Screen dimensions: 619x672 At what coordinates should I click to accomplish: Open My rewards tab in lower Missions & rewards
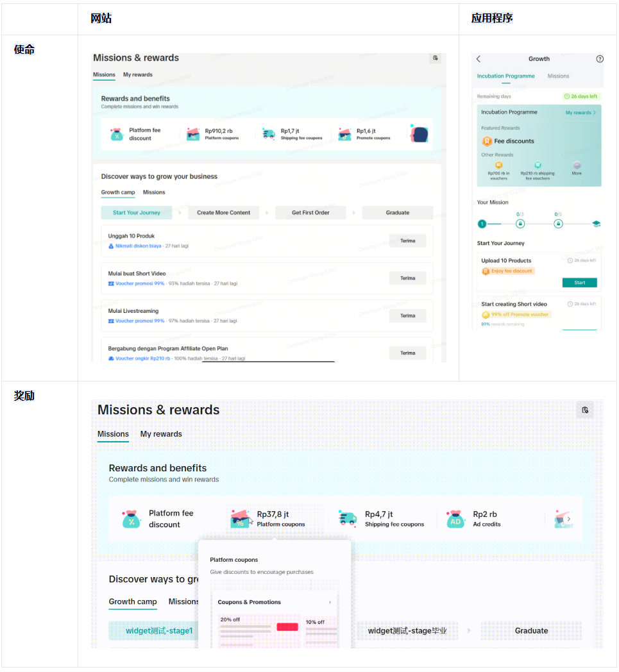[161, 434]
